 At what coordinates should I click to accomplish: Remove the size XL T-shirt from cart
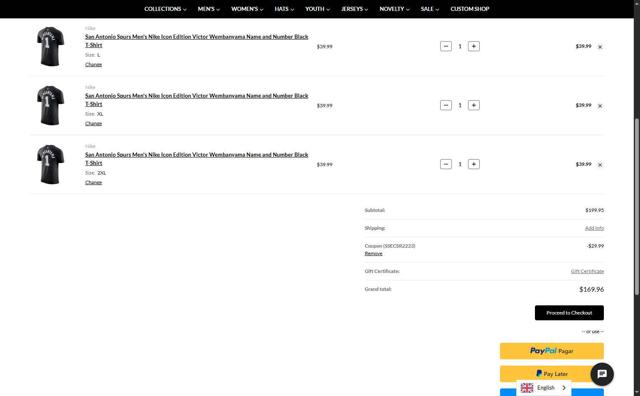[x=600, y=106]
